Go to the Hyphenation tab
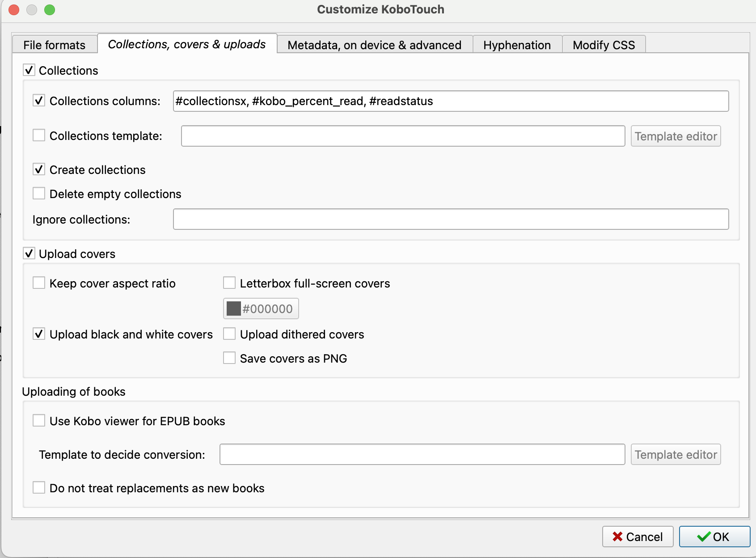Screen dimensions: 756x558 [x=517, y=45]
